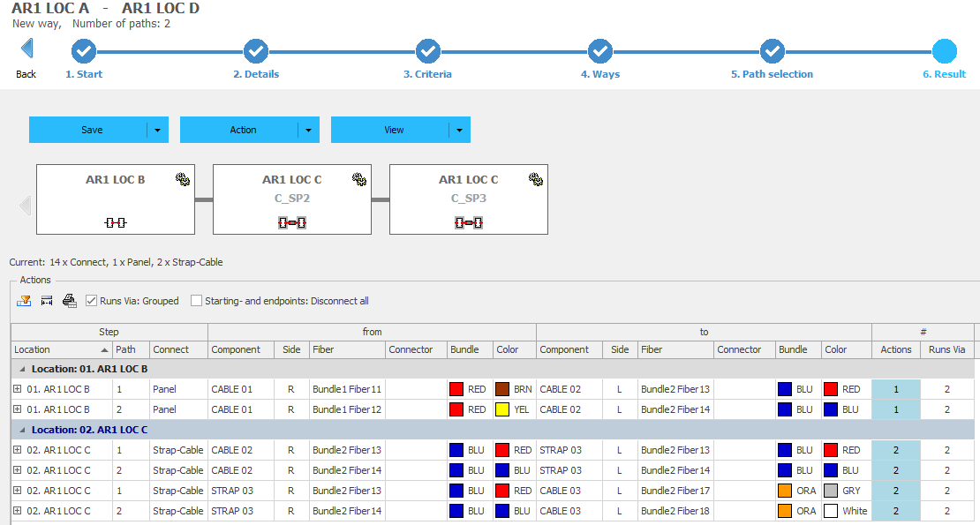This screenshot has width=980, height=525.
Task: Click the Connect column header
Action: (x=178, y=349)
